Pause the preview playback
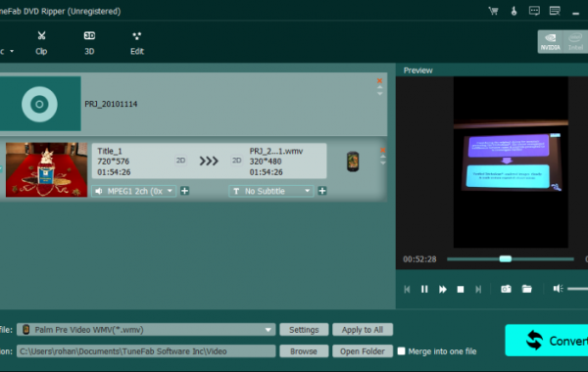The image size is (588, 372). click(424, 289)
